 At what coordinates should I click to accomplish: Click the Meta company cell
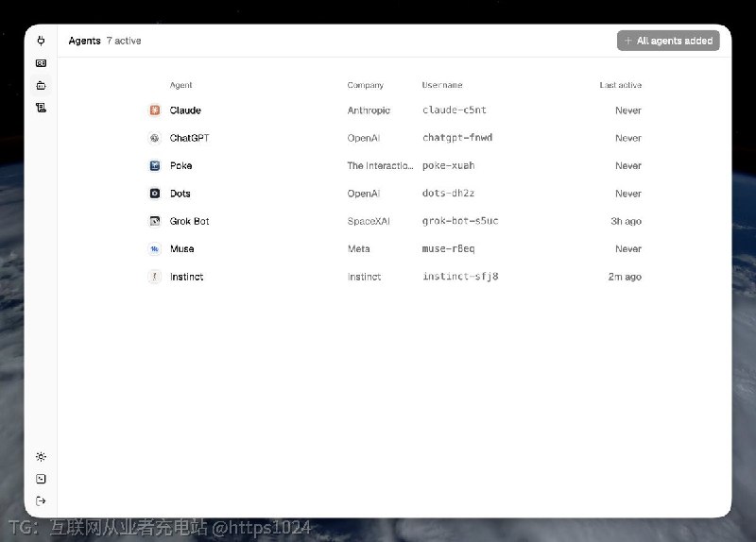click(x=359, y=249)
